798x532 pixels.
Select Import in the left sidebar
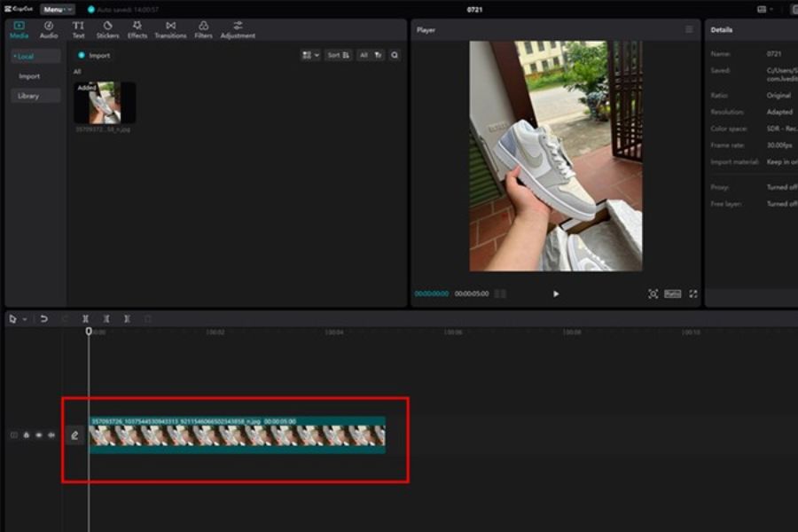click(29, 76)
